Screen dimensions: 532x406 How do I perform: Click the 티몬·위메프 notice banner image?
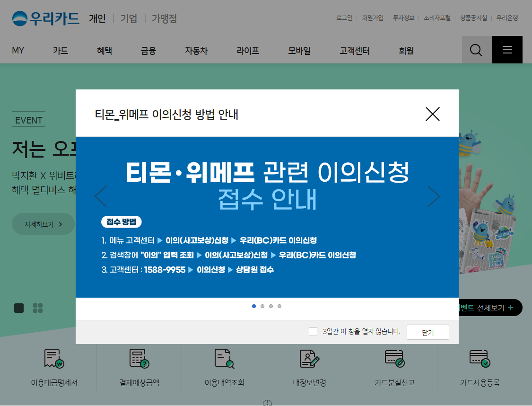click(267, 217)
